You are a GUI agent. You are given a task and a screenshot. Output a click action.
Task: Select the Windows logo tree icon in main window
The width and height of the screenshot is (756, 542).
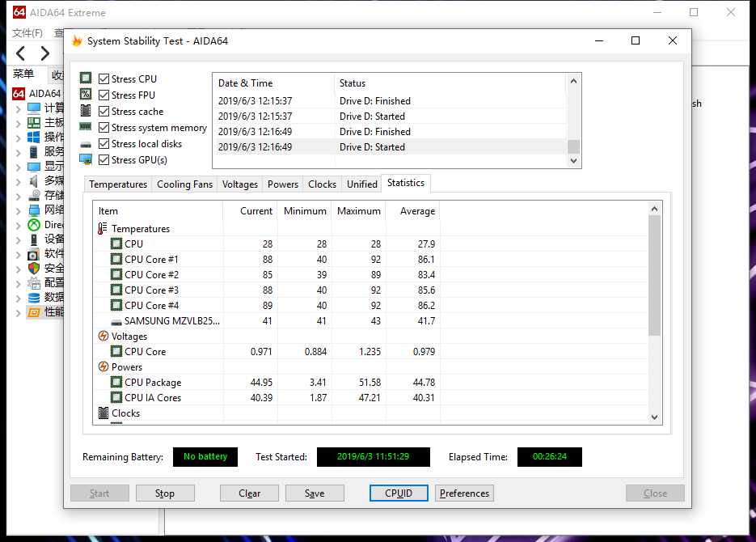[x=34, y=137]
